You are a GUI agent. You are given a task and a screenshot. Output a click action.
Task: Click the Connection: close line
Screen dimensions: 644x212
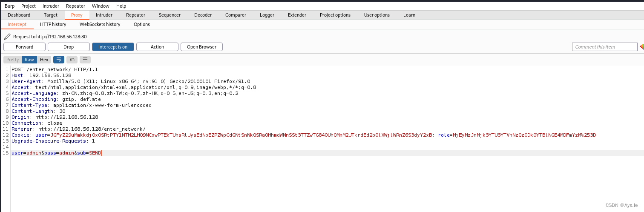pos(37,123)
